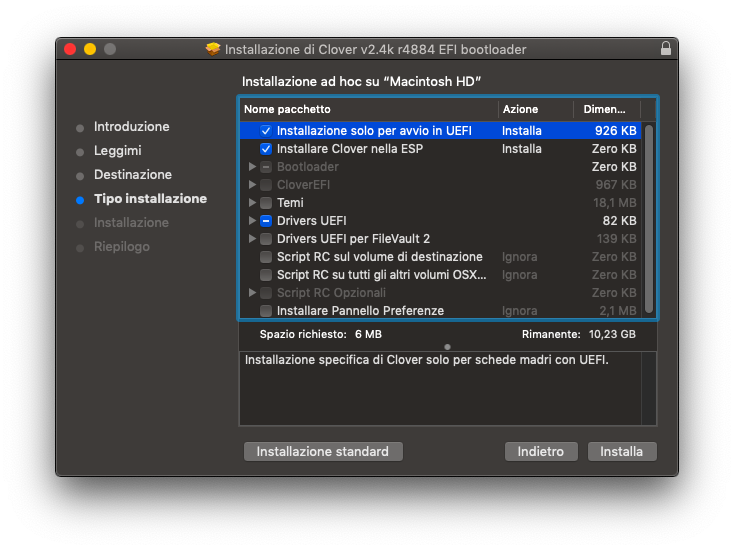The image size is (734, 550).
Task: Click the Rimanente 10,23 GB text
Action: (579, 334)
